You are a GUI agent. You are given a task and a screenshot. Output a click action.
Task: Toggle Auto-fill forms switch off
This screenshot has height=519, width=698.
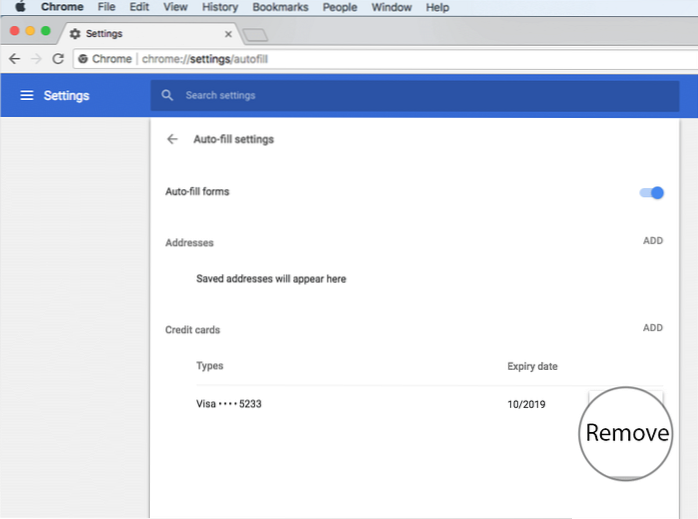click(x=652, y=192)
